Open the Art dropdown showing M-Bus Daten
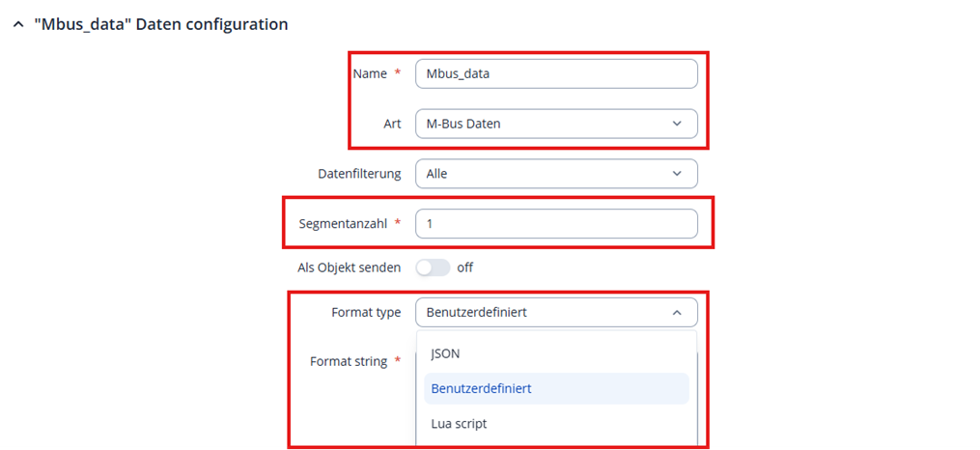The width and height of the screenshot is (980, 450). click(555, 124)
